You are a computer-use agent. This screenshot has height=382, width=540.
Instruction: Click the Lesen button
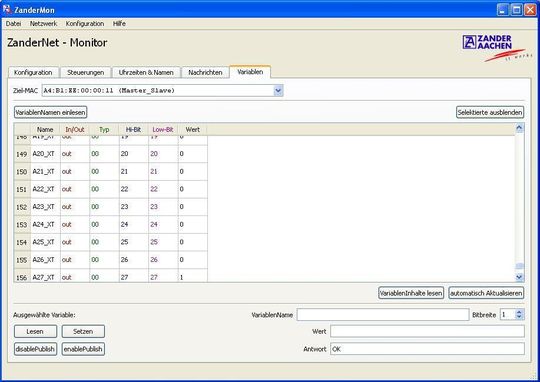click(35, 331)
